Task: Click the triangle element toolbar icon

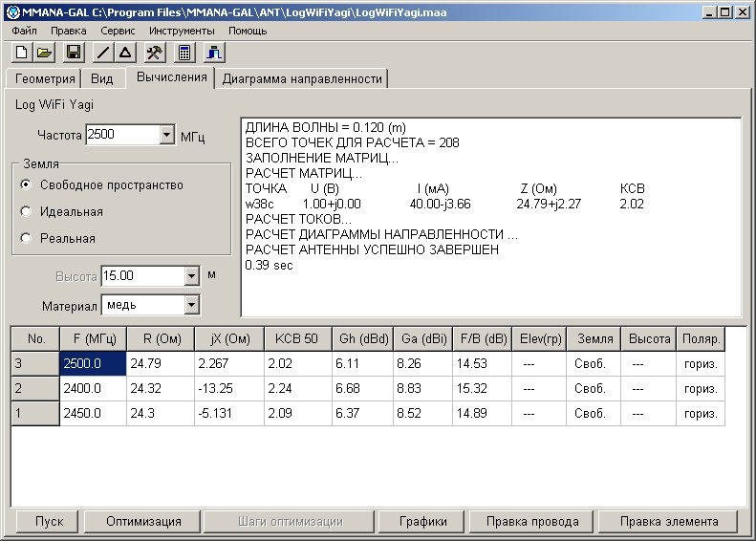Action: (125, 53)
